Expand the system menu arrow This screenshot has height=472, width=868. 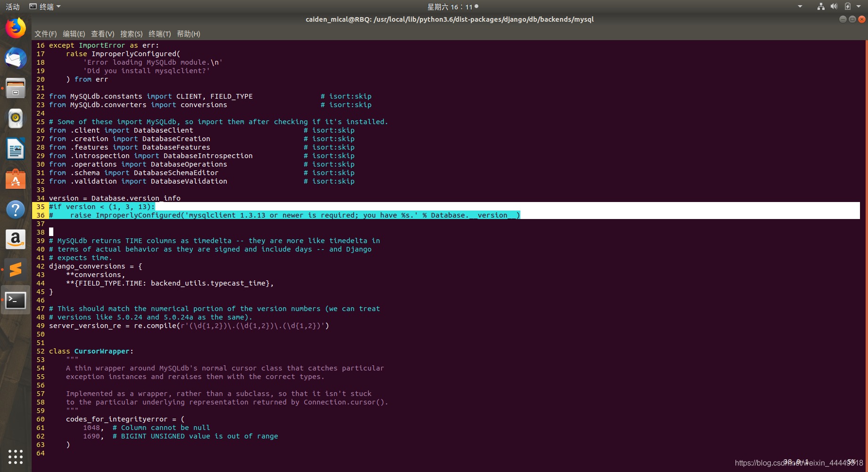point(859,7)
